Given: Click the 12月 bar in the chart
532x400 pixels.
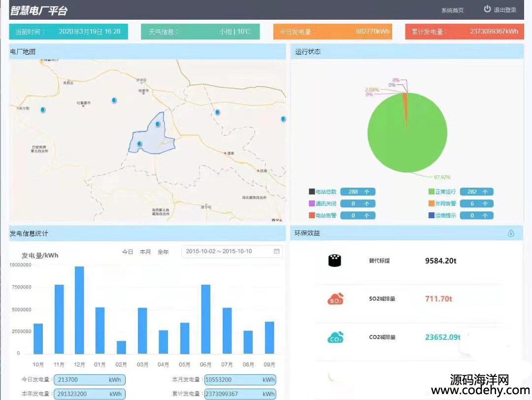Looking at the screenshot, I should (79, 310).
